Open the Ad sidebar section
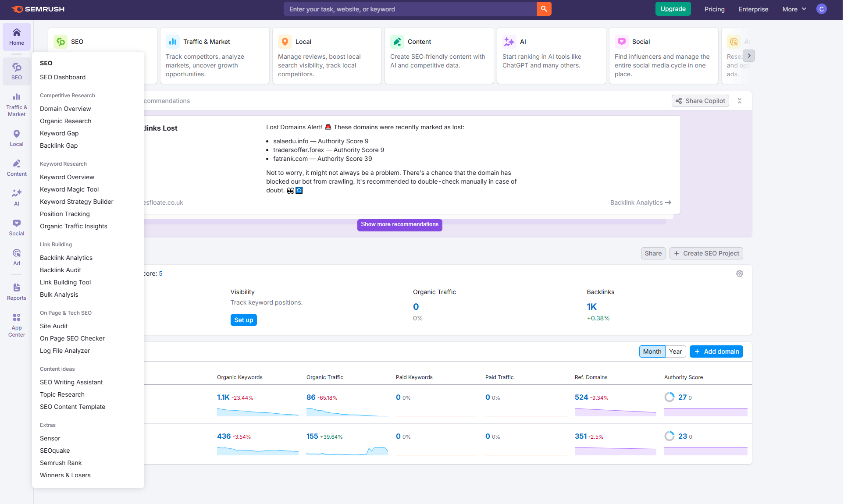Image resolution: width=844 pixels, height=504 pixels. tap(17, 257)
